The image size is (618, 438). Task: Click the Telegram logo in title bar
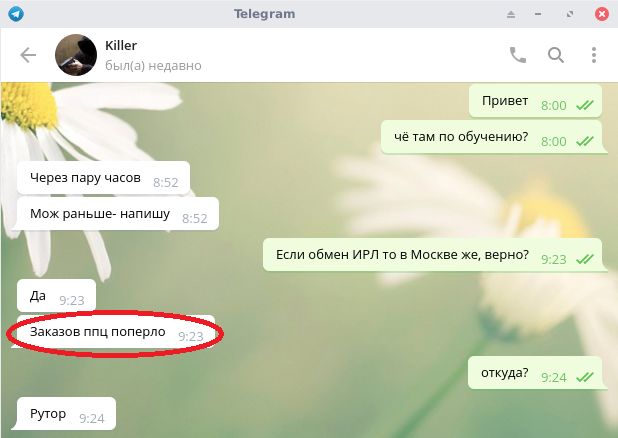16,14
